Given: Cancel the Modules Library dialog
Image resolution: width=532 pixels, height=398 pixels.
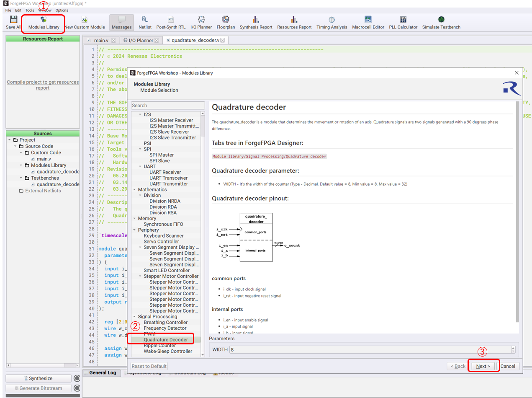Looking at the screenshot, I should click(x=508, y=366).
